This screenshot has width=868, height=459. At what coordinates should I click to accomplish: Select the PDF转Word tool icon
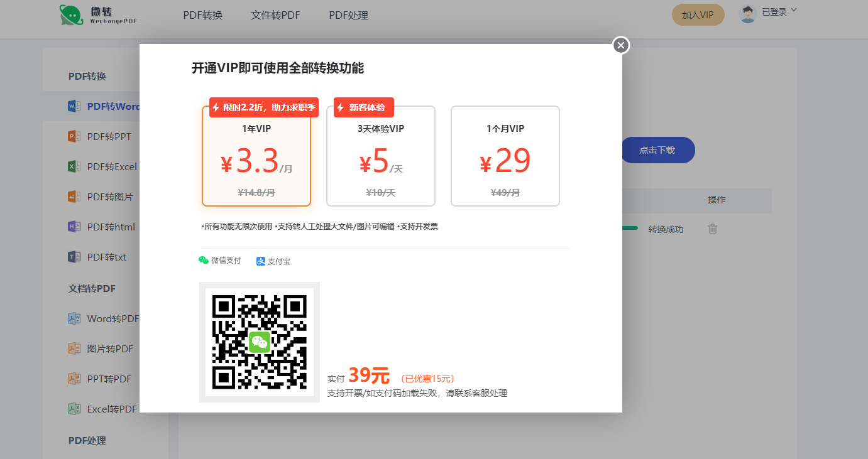click(75, 106)
